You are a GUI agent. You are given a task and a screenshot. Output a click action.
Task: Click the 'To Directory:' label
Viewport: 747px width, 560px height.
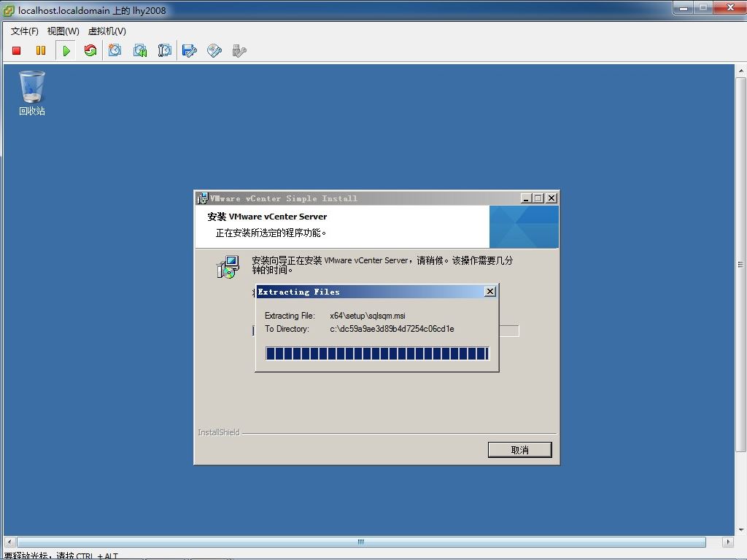point(287,329)
